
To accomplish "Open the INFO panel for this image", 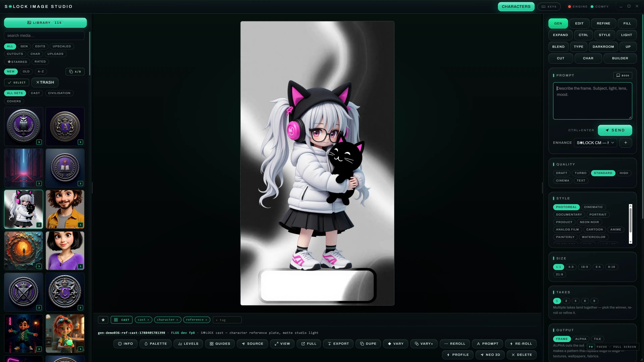I will click(x=125, y=344).
